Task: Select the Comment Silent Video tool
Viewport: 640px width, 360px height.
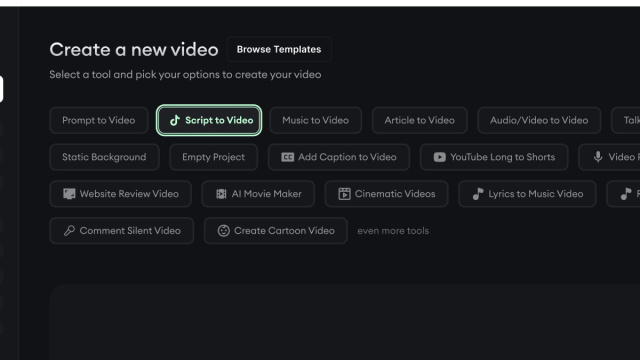Action: click(122, 231)
